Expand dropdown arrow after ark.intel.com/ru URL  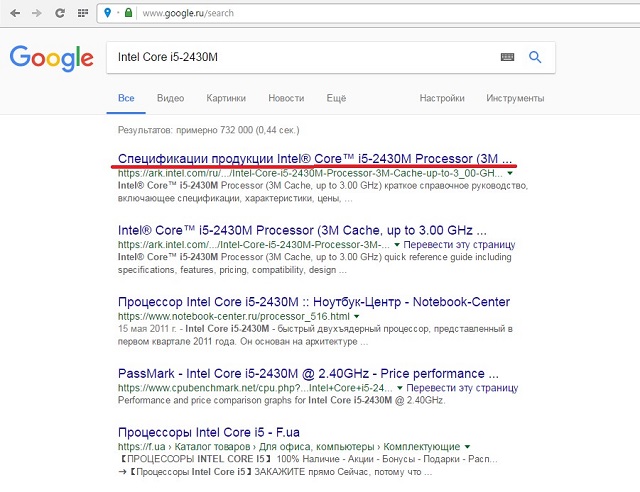point(510,174)
